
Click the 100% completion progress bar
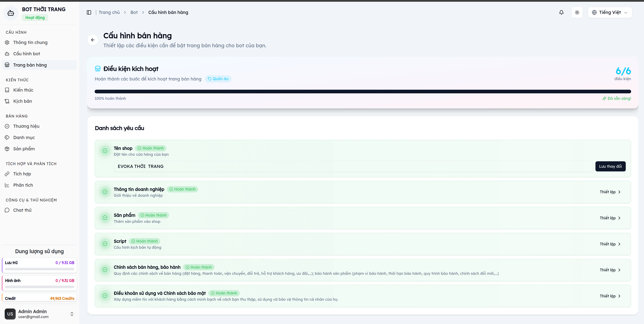363,91
